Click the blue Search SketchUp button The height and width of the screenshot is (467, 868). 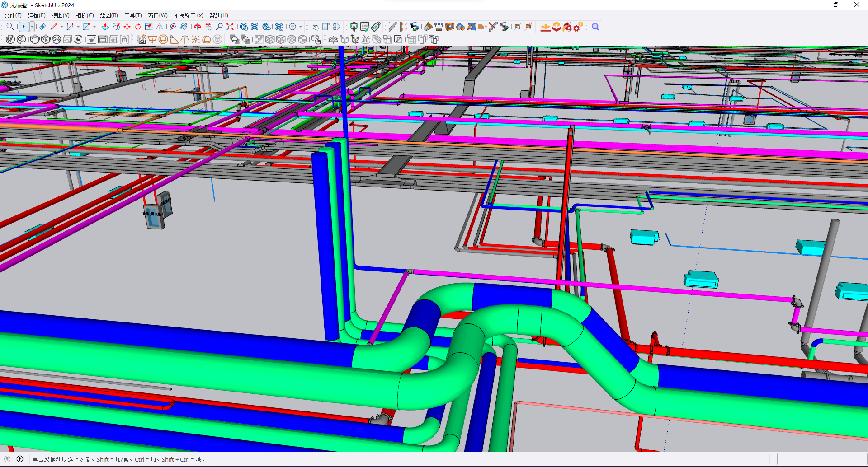pos(595,27)
